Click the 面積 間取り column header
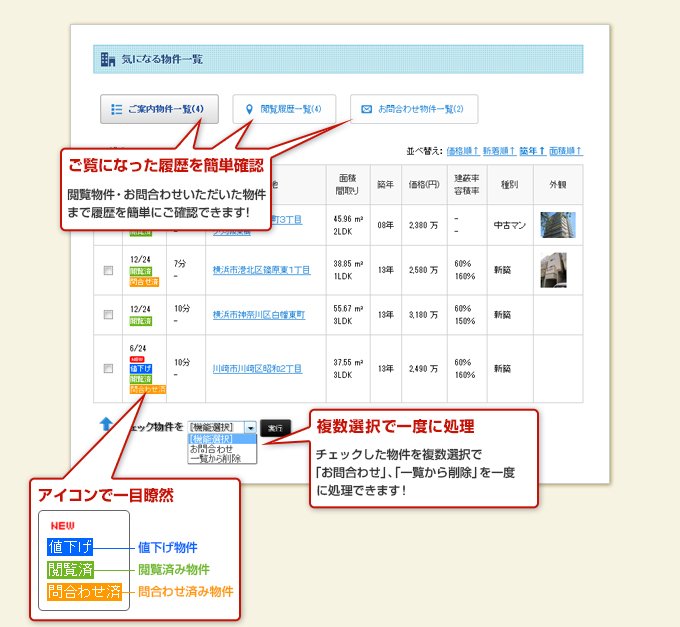Viewport: 680px width, 627px height. point(348,185)
